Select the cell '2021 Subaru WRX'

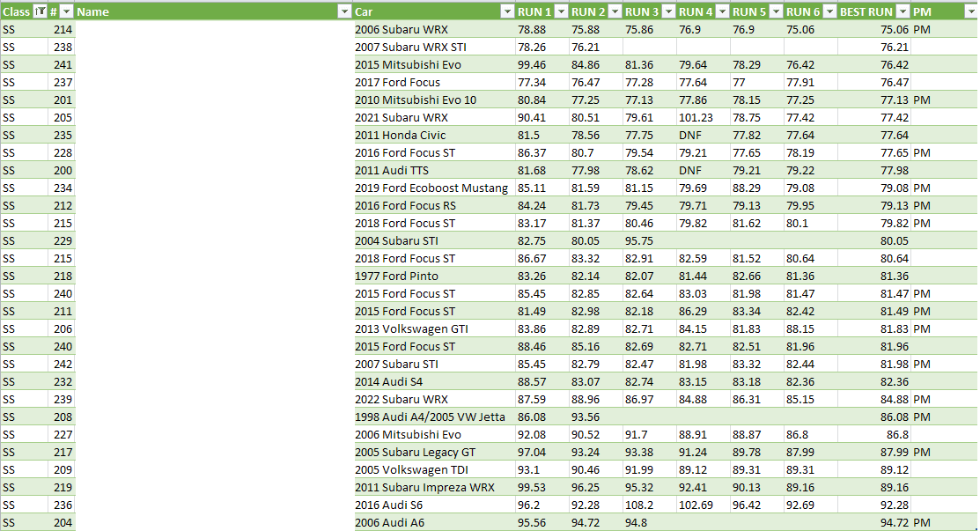[x=434, y=117]
